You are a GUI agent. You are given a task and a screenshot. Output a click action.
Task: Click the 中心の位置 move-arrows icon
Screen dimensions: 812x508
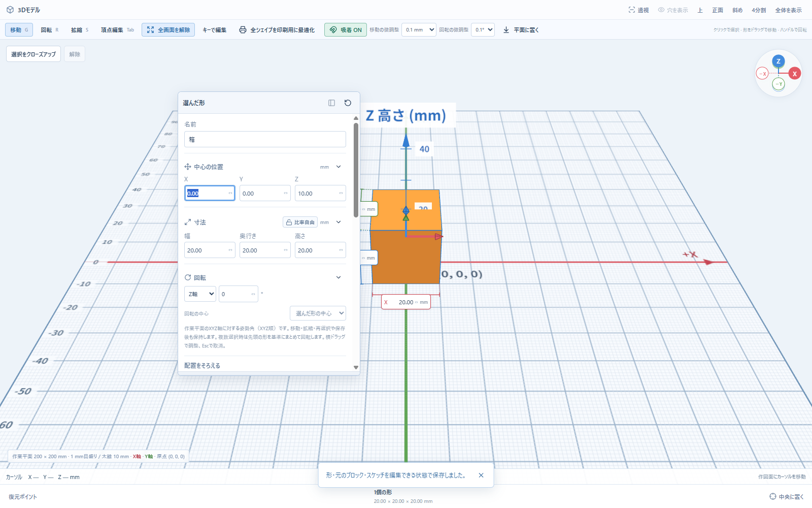tap(188, 167)
